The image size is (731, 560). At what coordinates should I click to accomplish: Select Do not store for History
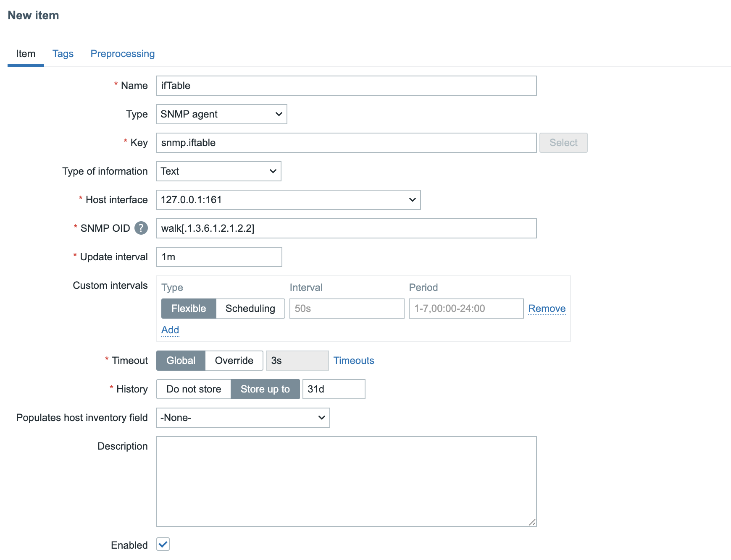click(x=193, y=389)
